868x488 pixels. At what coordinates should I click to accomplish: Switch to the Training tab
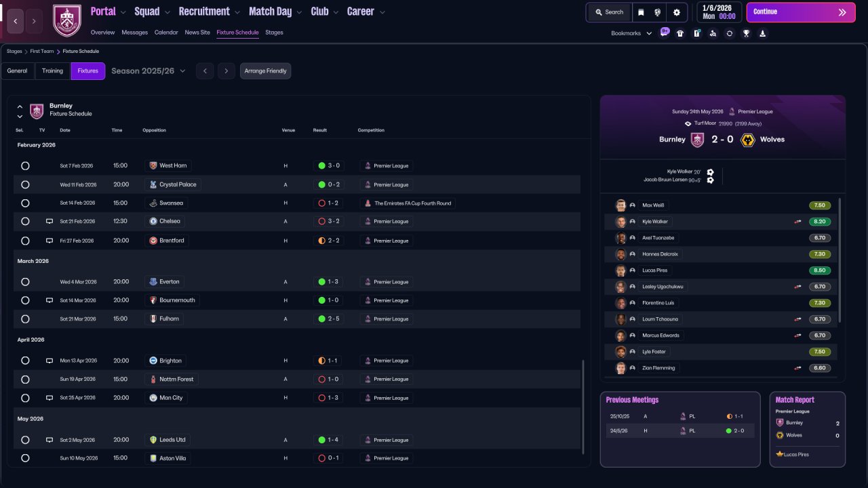pyautogui.click(x=52, y=71)
